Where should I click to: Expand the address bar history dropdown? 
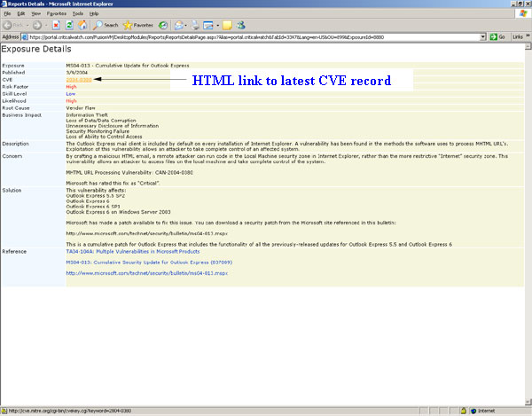coord(481,37)
